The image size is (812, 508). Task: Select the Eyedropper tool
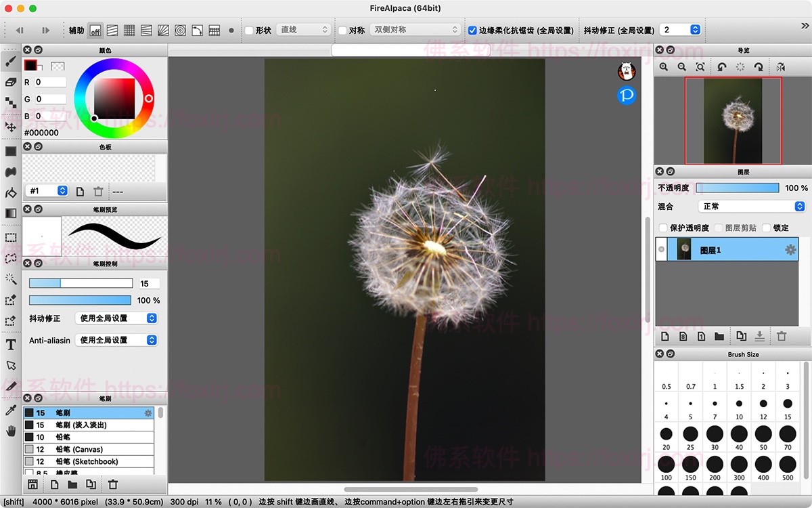(11, 409)
